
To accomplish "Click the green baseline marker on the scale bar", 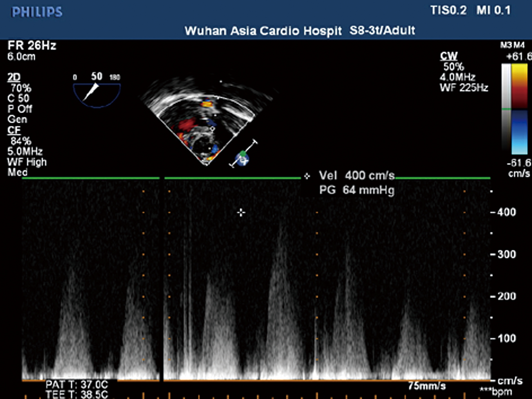I will (506, 109).
